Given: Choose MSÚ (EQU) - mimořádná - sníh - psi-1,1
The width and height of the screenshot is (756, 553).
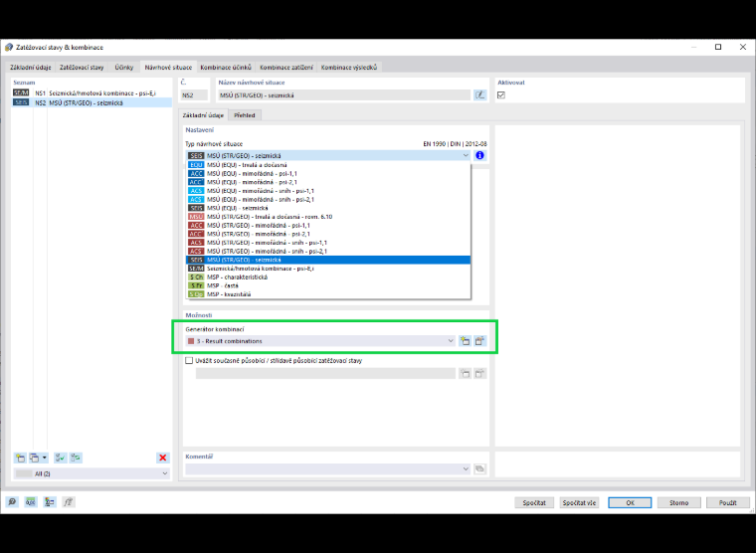Looking at the screenshot, I should 328,191.
